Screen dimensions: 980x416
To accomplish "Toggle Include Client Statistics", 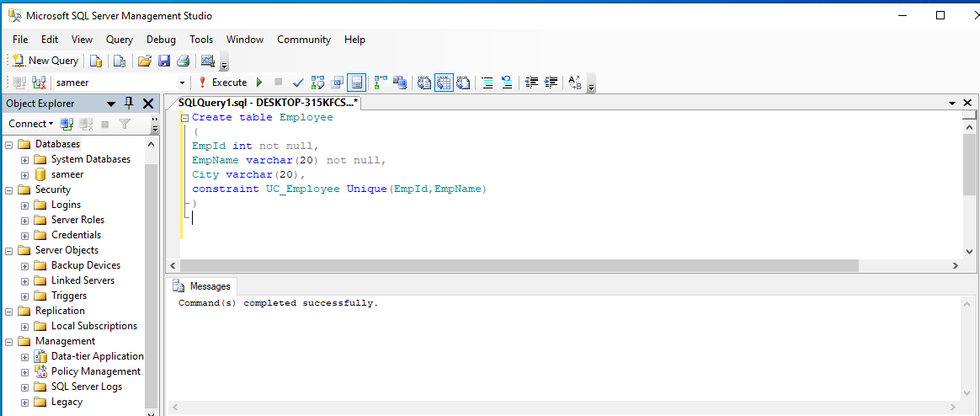I will pos(400,83).
